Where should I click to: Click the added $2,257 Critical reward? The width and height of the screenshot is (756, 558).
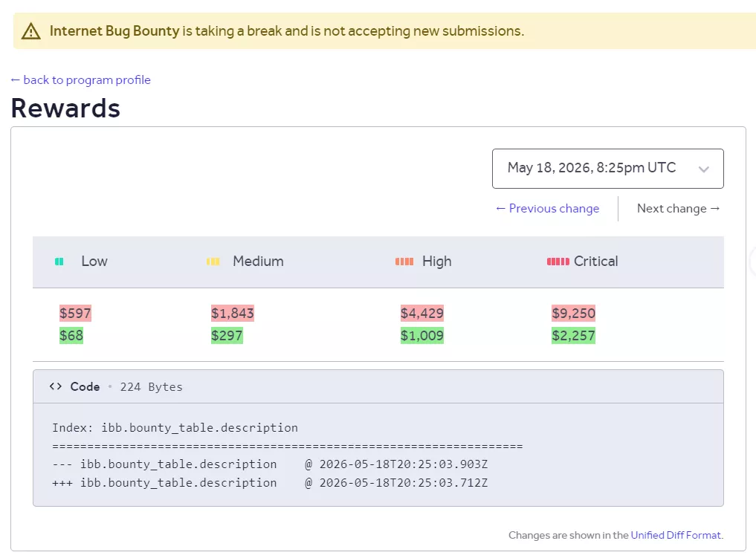point(573,335)
